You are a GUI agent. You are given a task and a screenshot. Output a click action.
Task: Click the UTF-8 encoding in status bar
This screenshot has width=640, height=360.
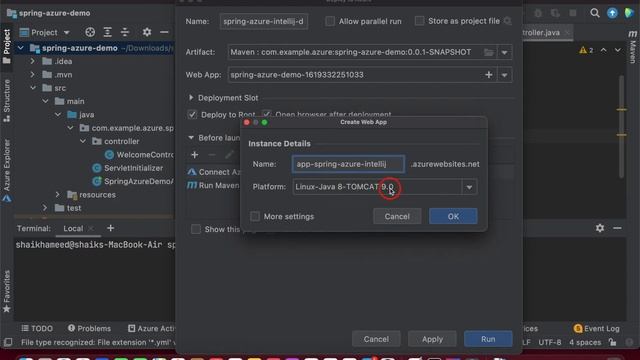(x=550, y=342)
